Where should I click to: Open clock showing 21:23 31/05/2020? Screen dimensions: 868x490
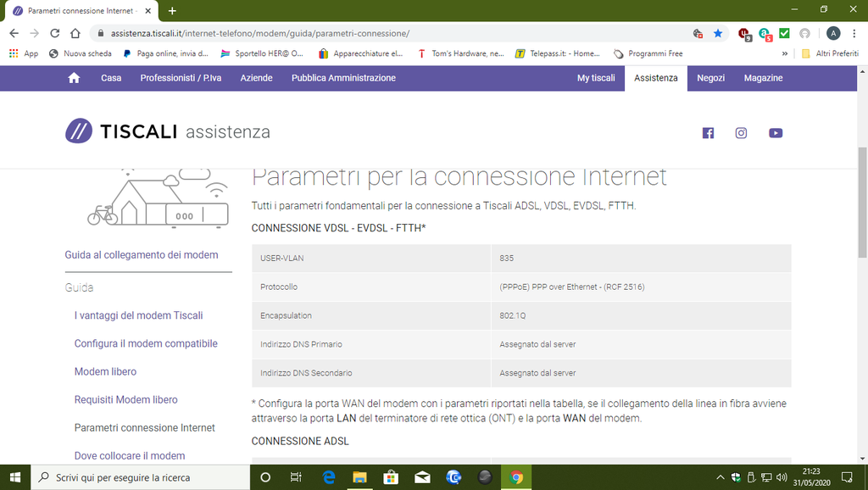[x=811, y=477]
